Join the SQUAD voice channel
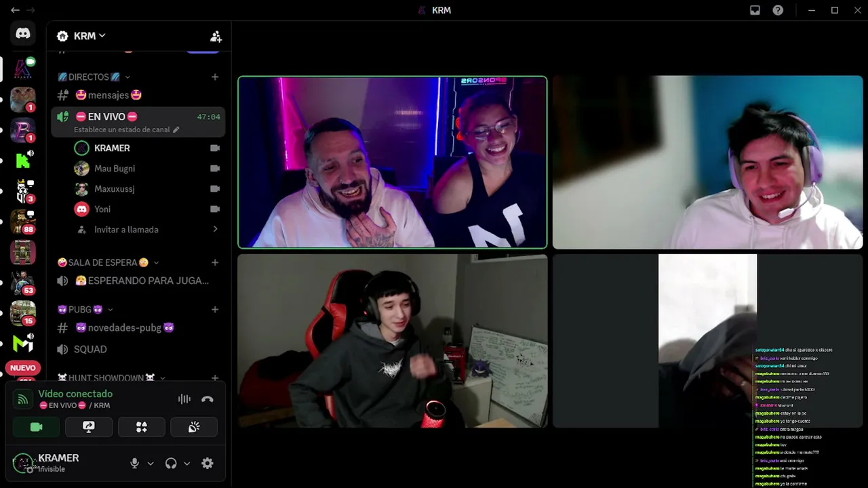868x488 pixels. tap(138, 349)
